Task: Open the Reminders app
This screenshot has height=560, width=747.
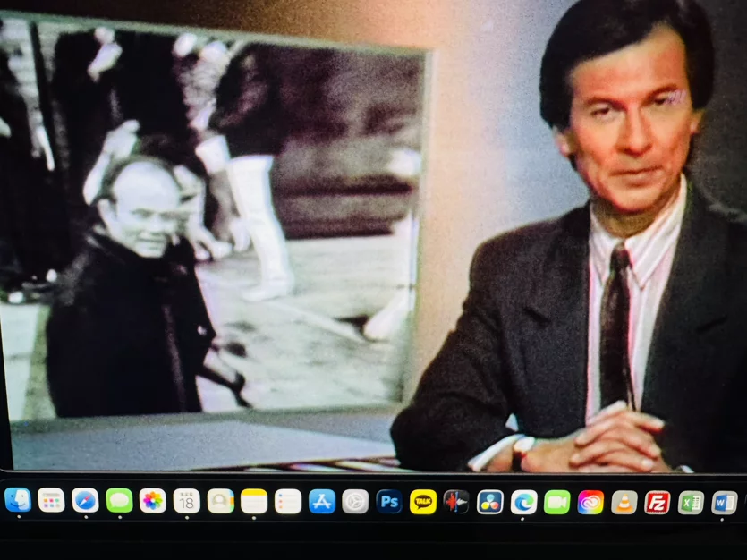Action: 288,502
